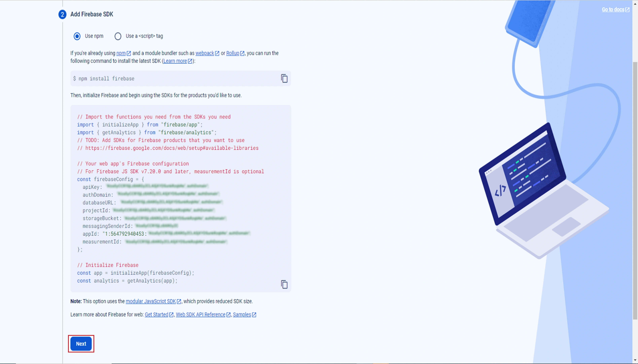The width and height of the screenshot is (638, 364).
Task: Open the Web SDK API Reference link
Action: click(203, 315)
